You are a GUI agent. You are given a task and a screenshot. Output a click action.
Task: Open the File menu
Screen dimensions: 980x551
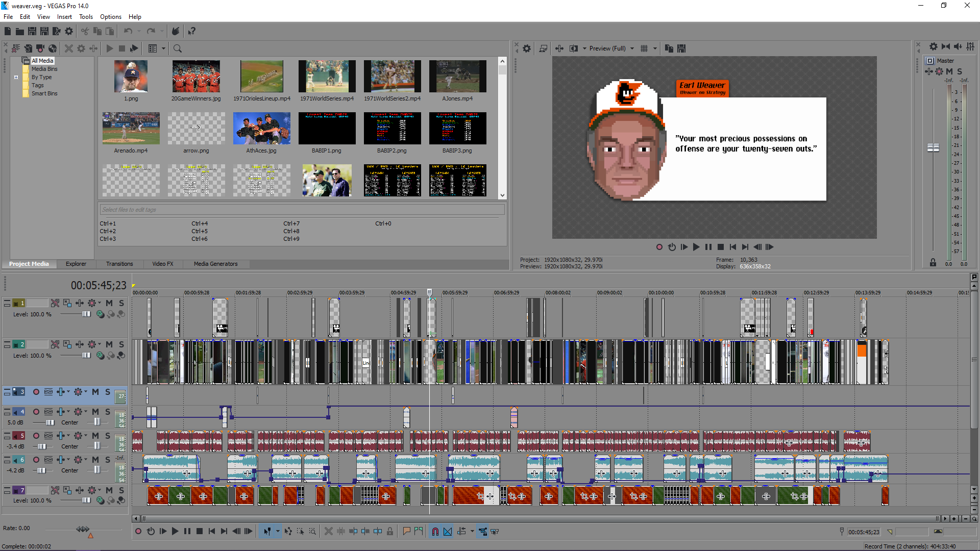pos(8,17)
